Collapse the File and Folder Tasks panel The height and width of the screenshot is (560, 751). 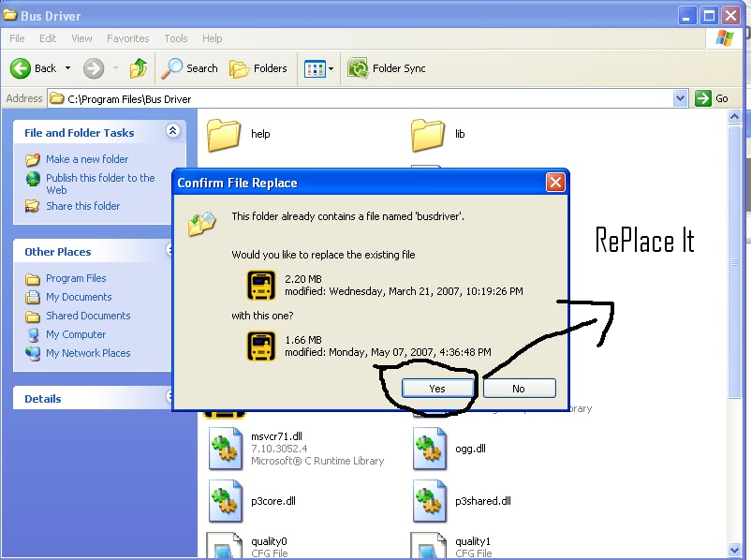(173, 130)
